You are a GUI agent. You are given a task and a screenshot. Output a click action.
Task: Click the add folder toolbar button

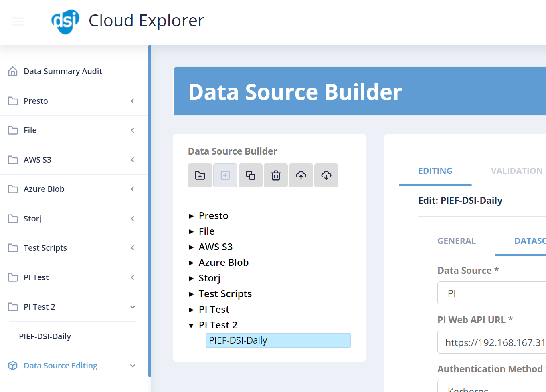200,175
